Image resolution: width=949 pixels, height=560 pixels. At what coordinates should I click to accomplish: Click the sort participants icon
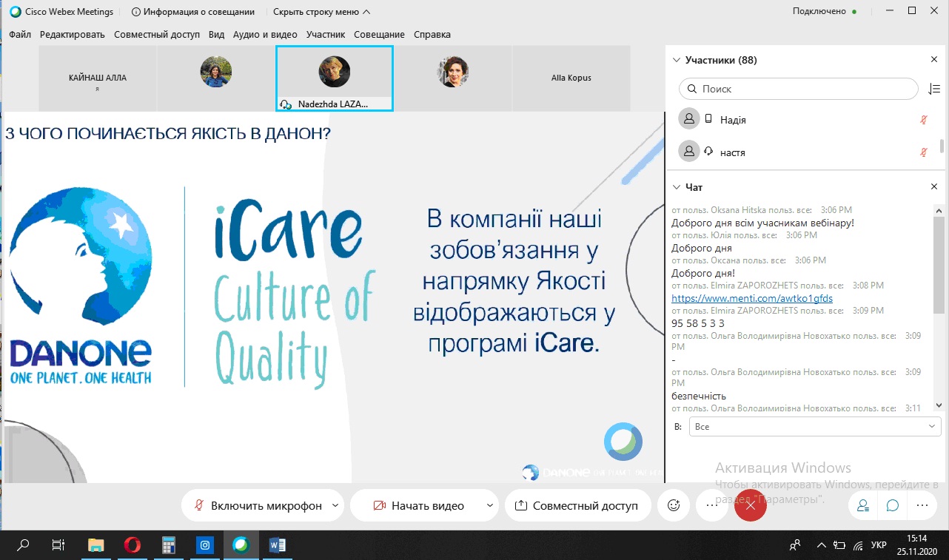point(934,89)
